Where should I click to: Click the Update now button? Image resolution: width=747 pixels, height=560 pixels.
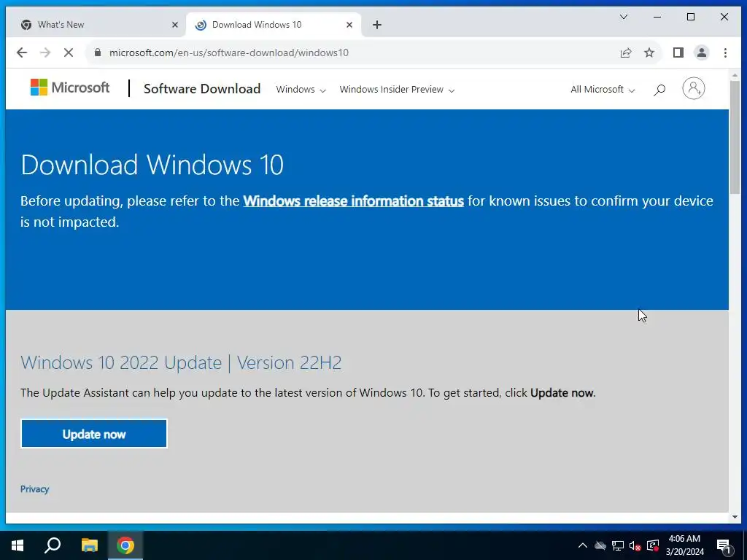94,434
